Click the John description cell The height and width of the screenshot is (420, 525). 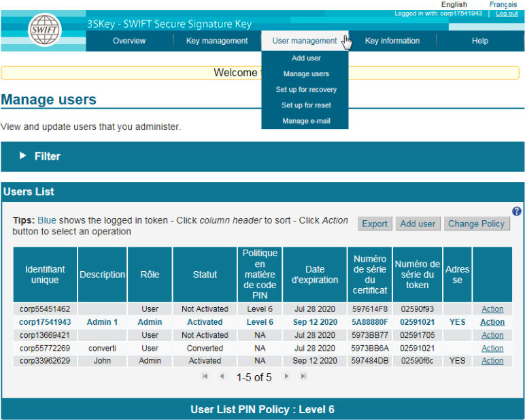tap(102, 361)
